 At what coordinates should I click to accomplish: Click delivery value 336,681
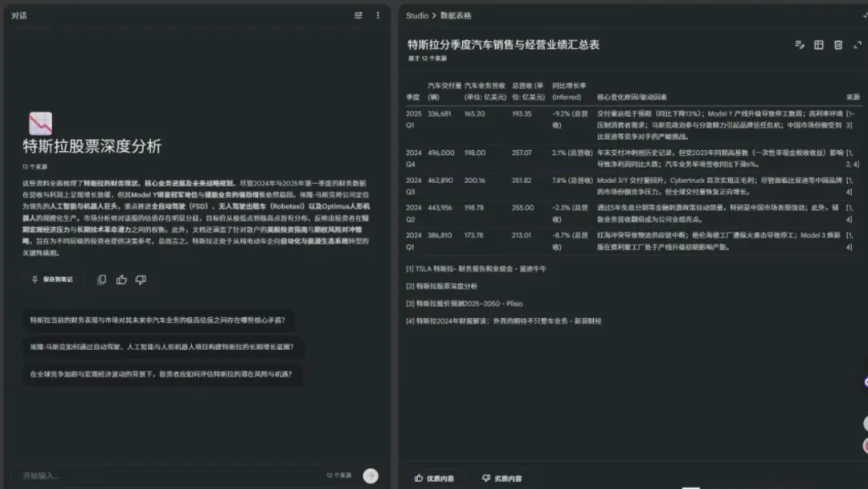tap(439, 113)
